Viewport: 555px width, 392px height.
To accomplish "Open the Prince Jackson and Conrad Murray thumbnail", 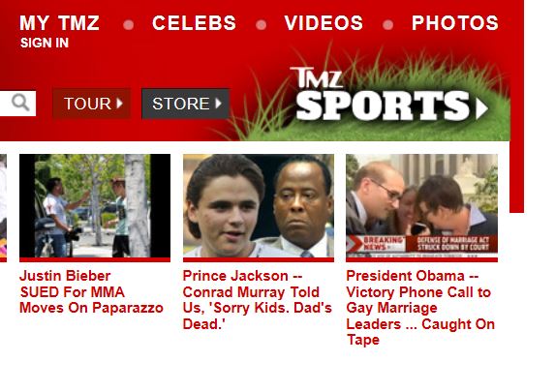I will [259, 206].
